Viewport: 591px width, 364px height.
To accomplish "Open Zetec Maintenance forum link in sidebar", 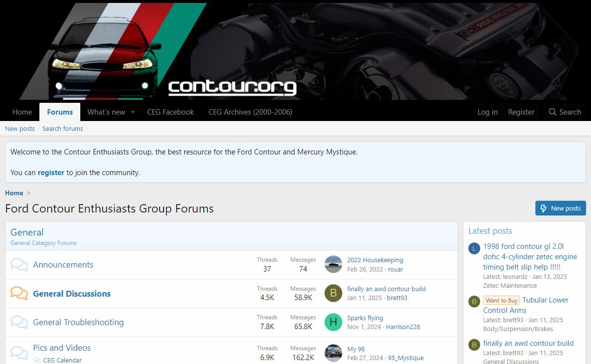I will coord(510,285).
